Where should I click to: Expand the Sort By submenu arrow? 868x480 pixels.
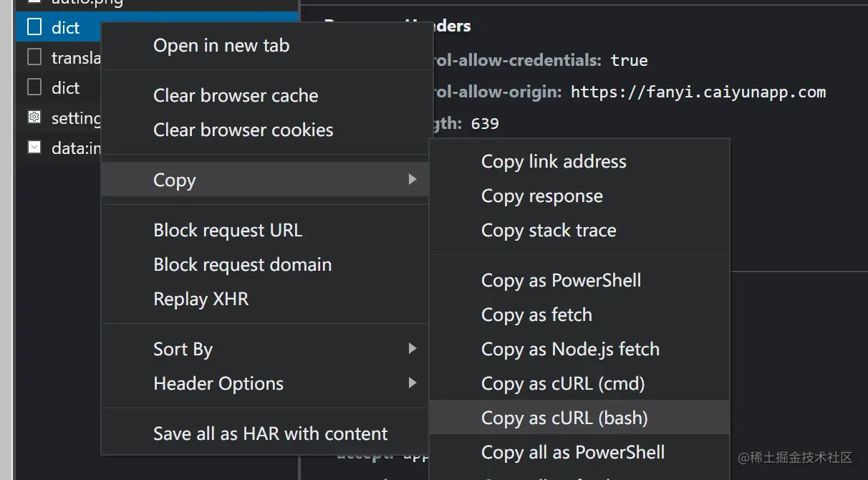coord(413,349)
